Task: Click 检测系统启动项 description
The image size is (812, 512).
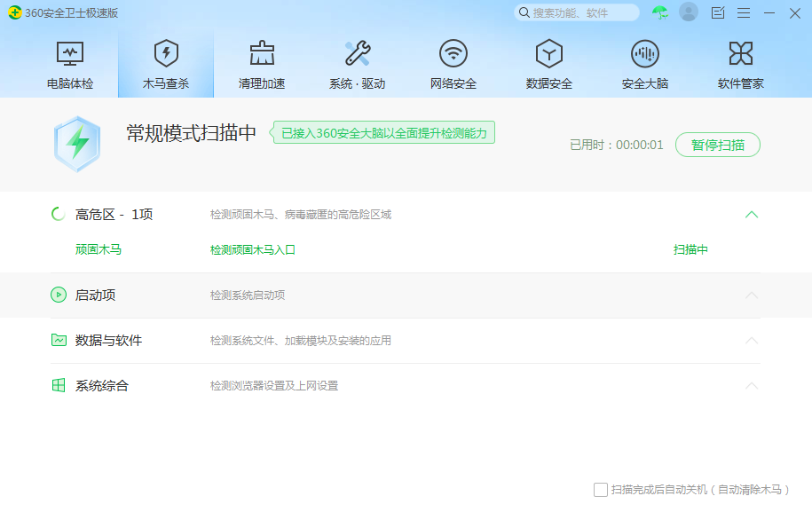Action: 248,295
